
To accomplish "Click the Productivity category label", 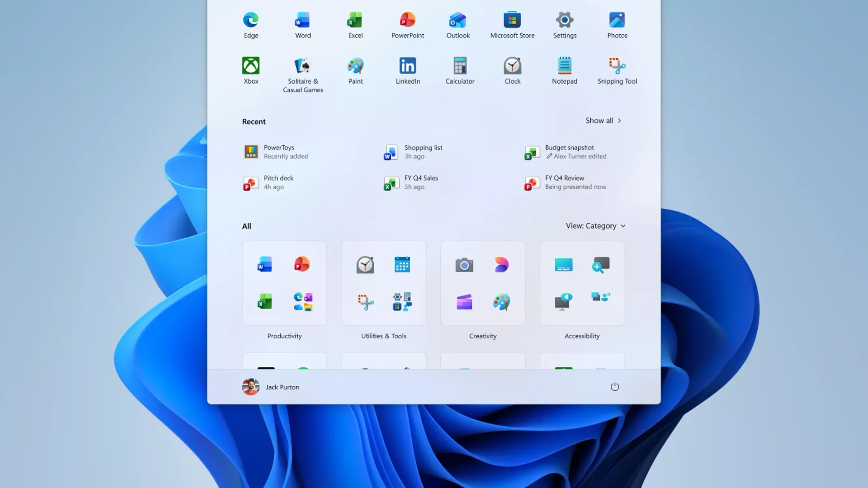I will tap(284, 336).
